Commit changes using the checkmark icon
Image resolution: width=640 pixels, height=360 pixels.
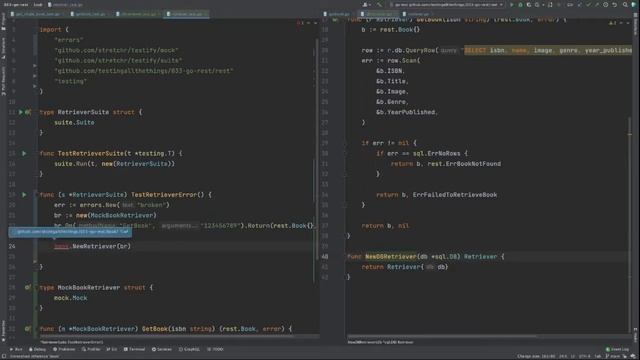[588, 4]
